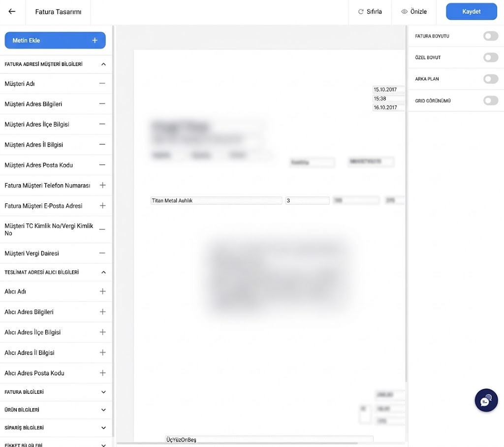Select the 15.10.2017 date field on invoice
The height and width of the screenshot is (447, 504).
pos(388,90)
